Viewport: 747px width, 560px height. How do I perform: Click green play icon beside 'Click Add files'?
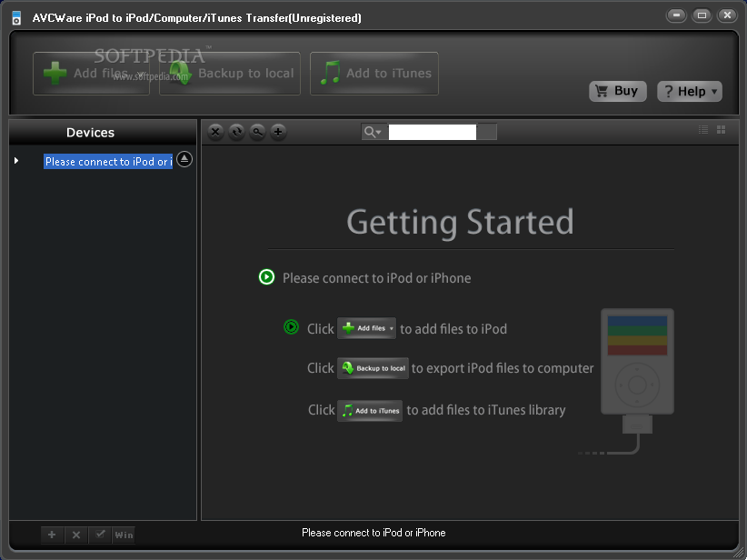point(291,327)
